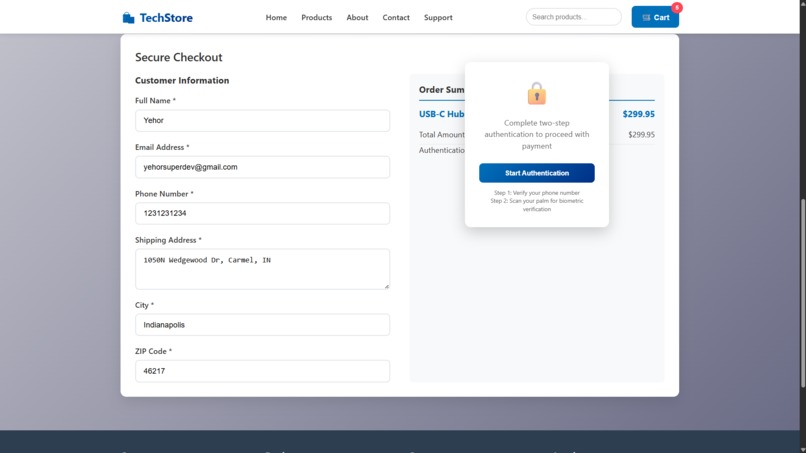Click the 'Complete two-step authentication' message
This screenshot has width=806, height=453.
coord(537,134)
